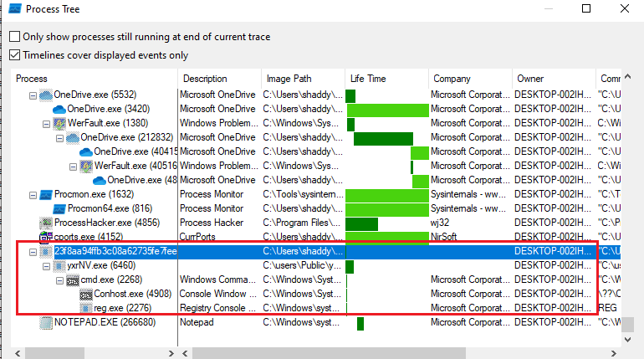
Task: Click the Procmon64.exe (816) icon
Action: (59, 208)
